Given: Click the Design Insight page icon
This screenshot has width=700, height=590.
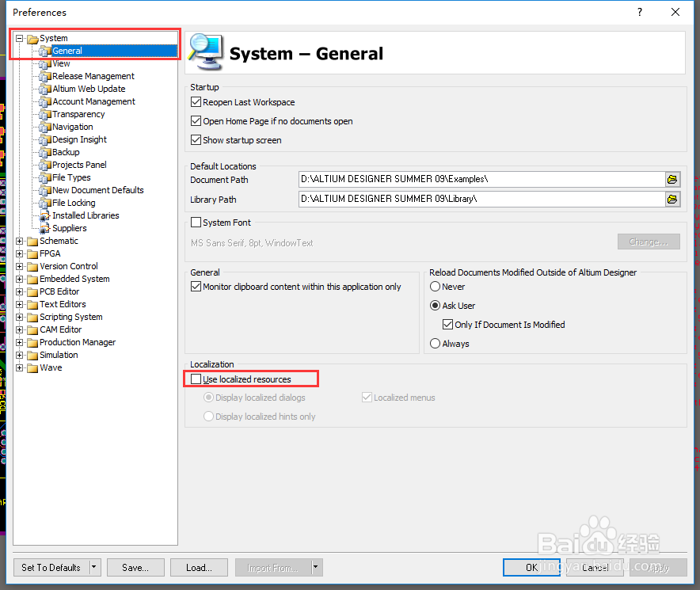Looking at the screenshot, I should [44, 140].
